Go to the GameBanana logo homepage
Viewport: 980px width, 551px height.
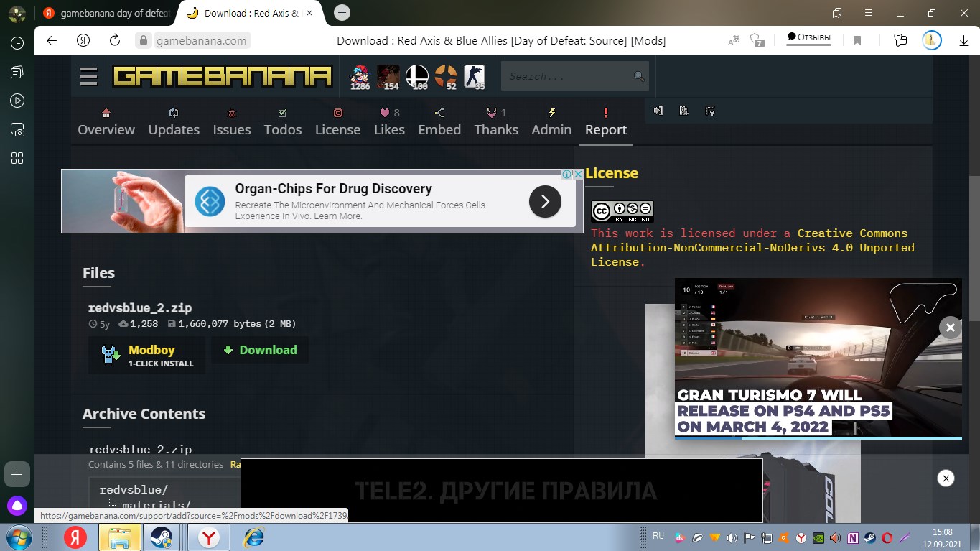(x=223, y=76)
